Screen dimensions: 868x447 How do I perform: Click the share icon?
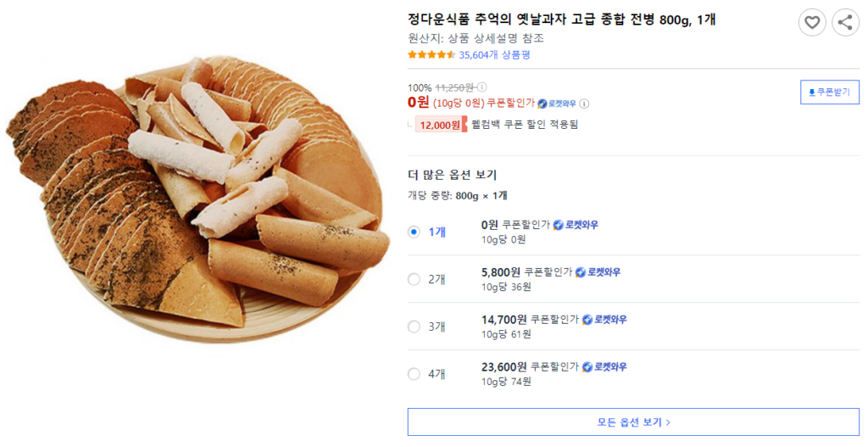point(845,23)
